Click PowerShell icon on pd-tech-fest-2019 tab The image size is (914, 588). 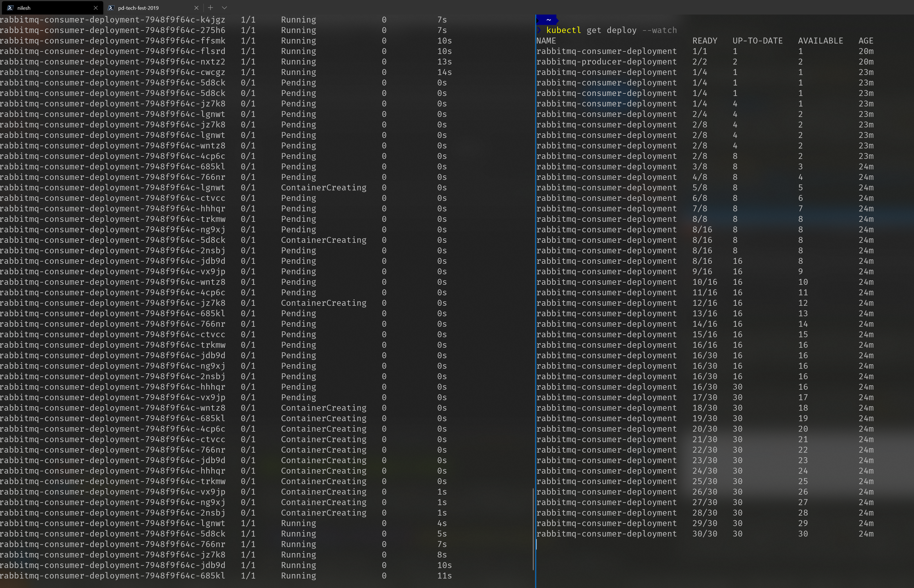[x=111, y=8]
